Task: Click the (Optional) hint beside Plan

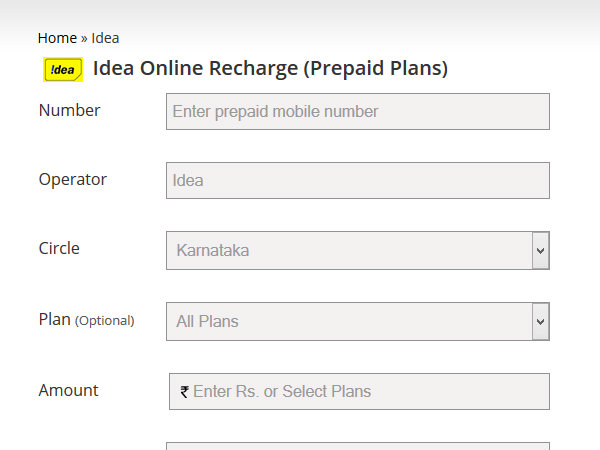Action: pyautogui.click(x=105, y=321)
